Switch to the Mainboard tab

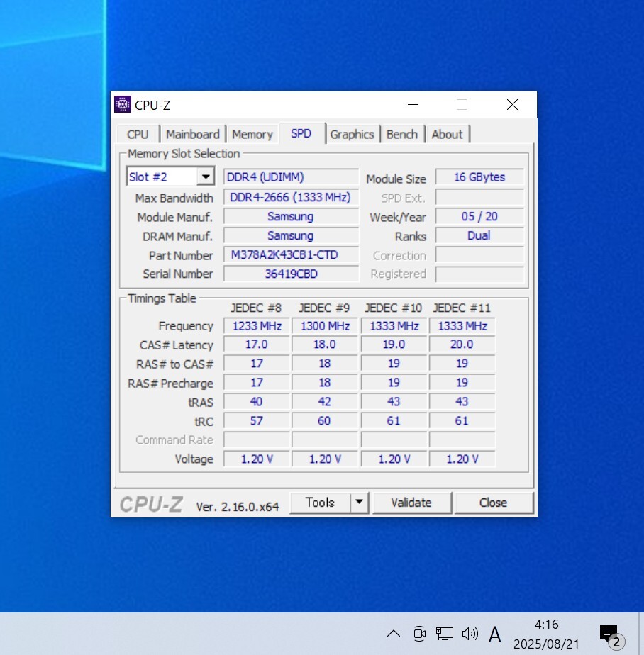(x=193, y=135)
